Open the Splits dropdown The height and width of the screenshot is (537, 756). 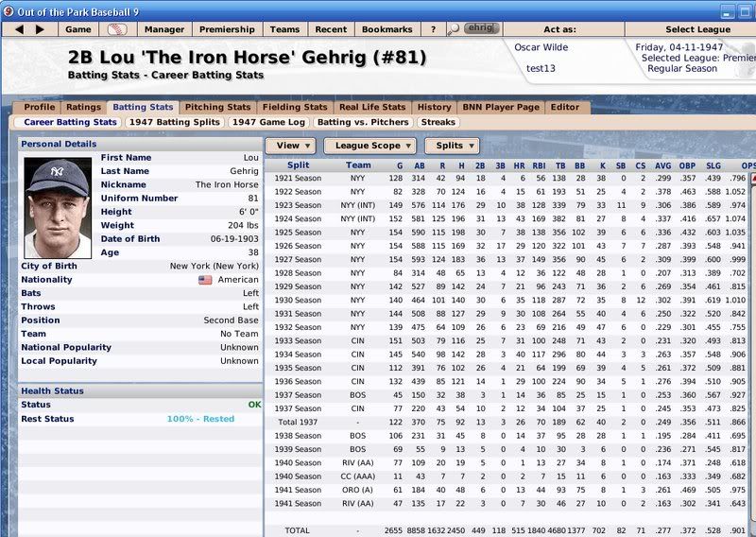[x=451, y=146]
